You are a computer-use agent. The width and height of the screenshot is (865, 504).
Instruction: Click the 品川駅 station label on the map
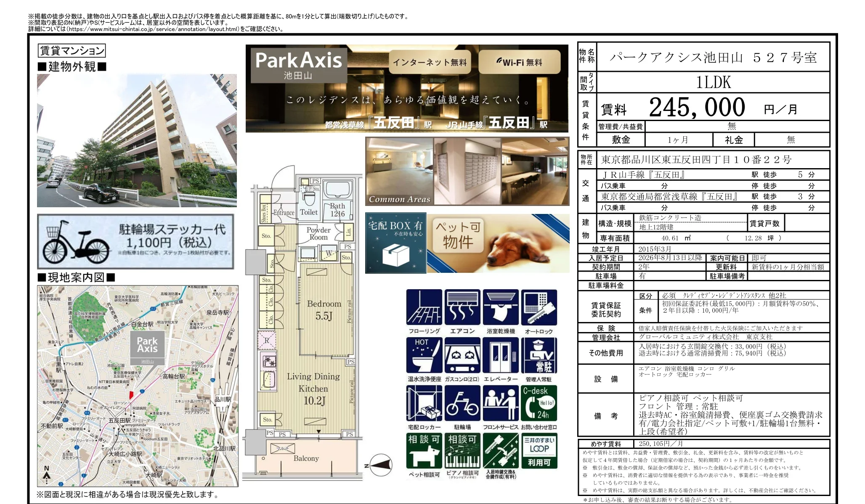click(x=223, y=399)
